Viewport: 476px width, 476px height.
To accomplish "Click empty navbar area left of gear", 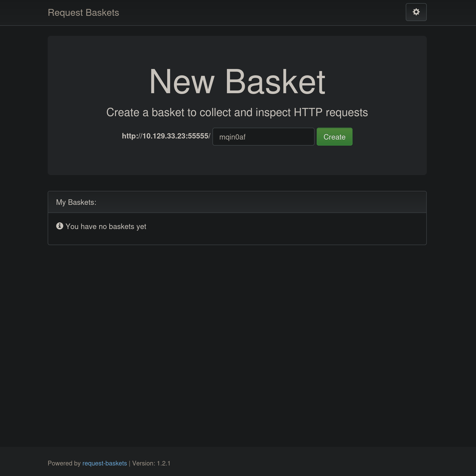I will (263, 13).
